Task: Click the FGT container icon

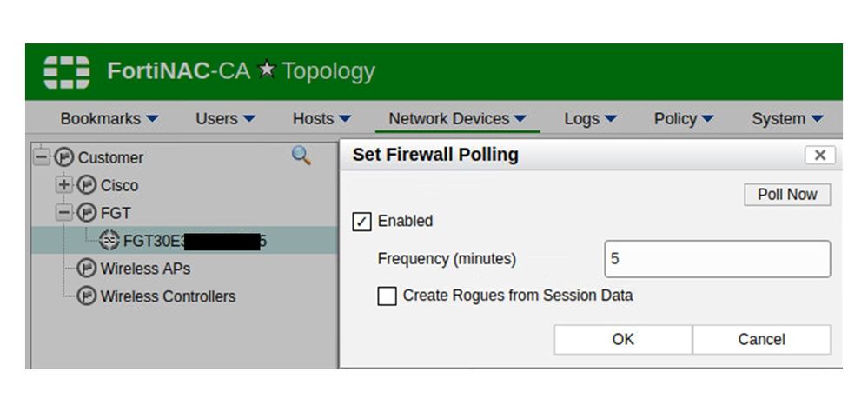Action: pos(87,213)
